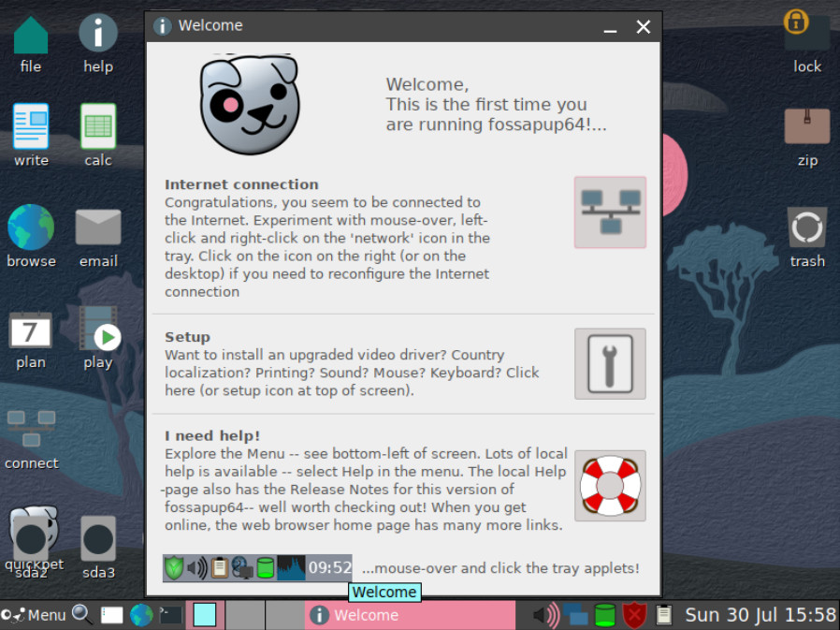This screenshot has height=630, width=840.
Task: Open the help desktop icon
Action: point(98,34)
